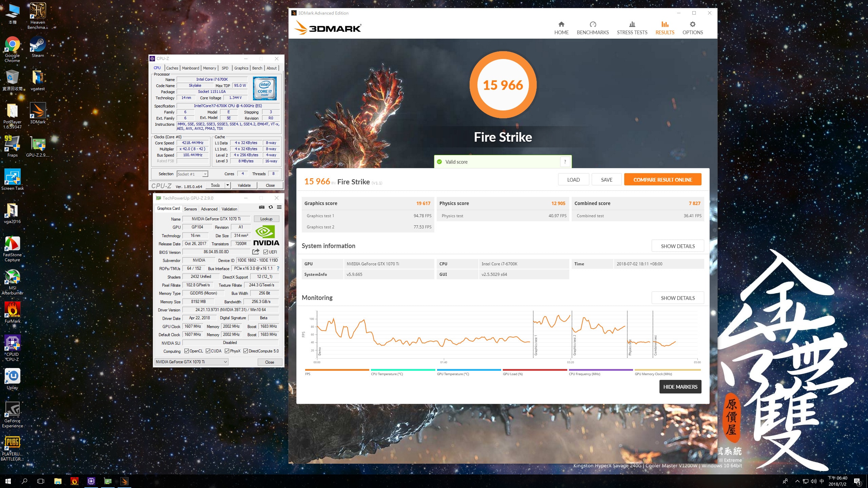The width and height of the screenshot is (868, 488).
Task: Click GPU-Z Name field value
Action: pos(216,219)
